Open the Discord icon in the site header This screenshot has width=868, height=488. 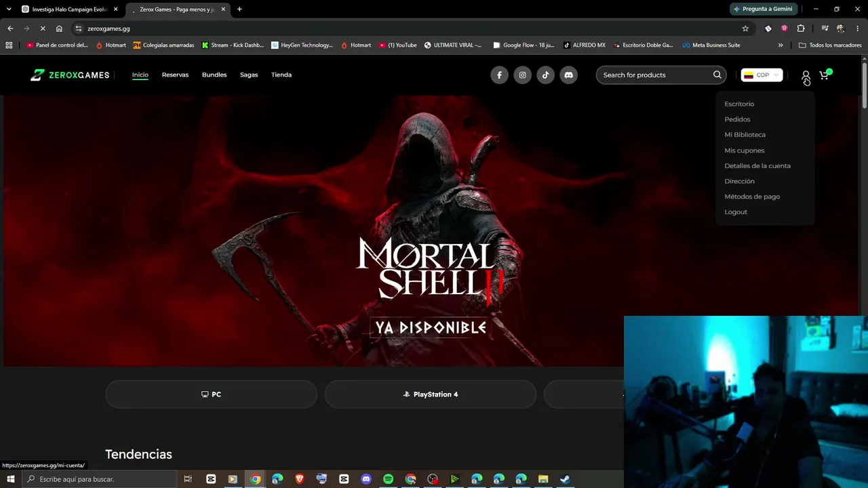coord(568,75)
